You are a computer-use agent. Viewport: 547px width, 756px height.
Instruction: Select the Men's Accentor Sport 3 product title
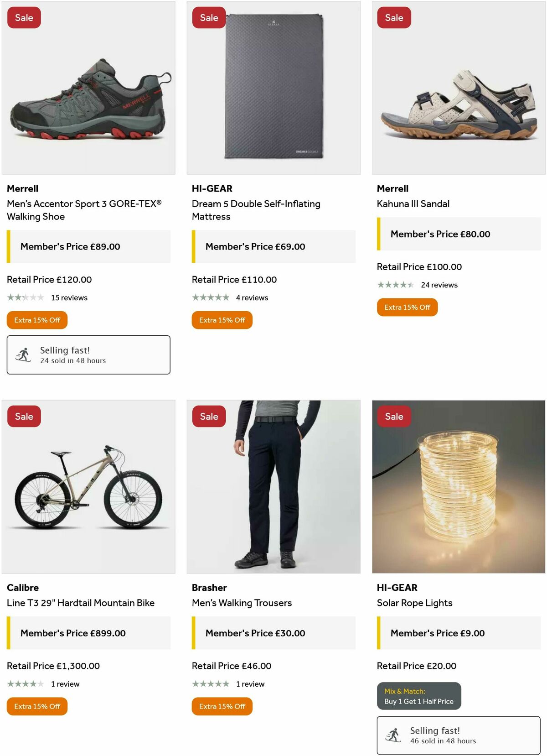coord(84,210)
